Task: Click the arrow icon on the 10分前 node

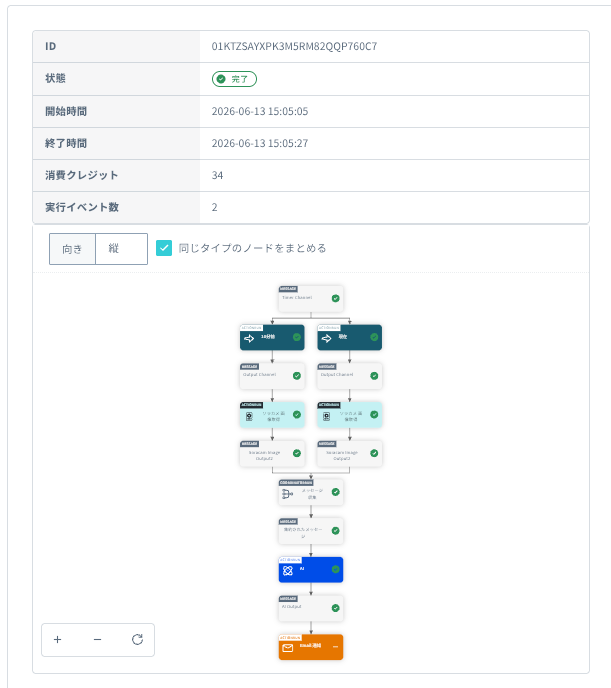Action: pos(249,338)
